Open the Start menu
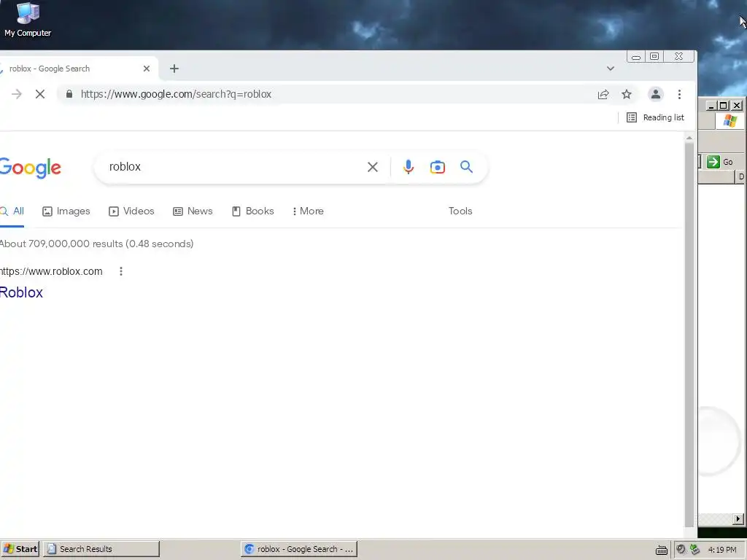The width and height of the screenshot is (747, 560). (x=20, y=549)
